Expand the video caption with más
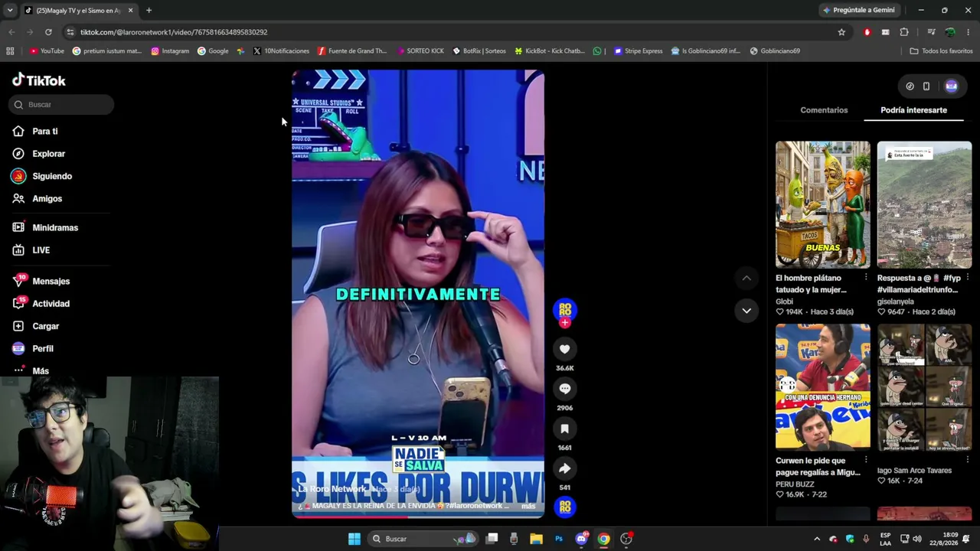 point(528,506)
